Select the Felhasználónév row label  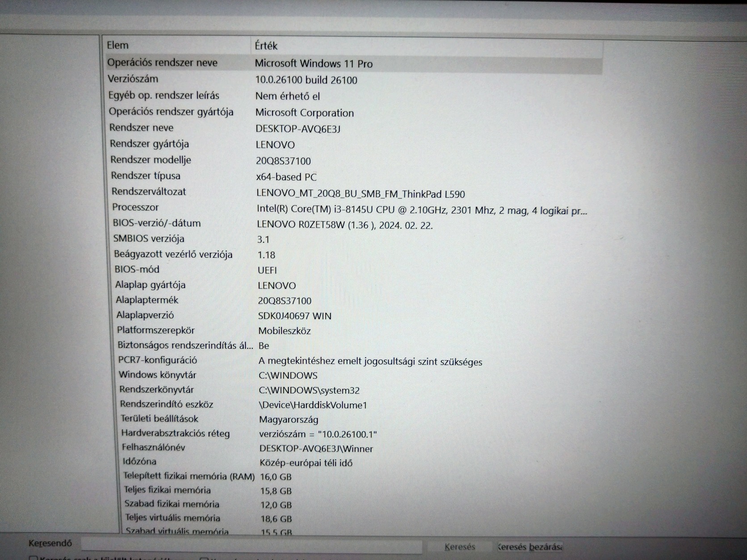point(154,447)
